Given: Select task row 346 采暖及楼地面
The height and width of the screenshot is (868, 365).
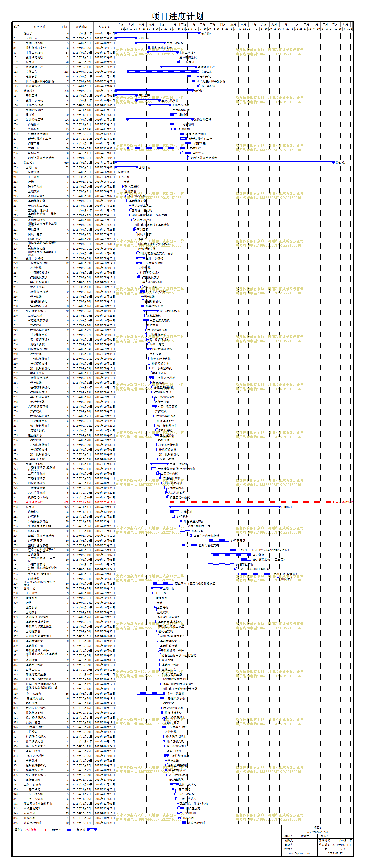Looking at the screenshot, I should tap(64, 823).
